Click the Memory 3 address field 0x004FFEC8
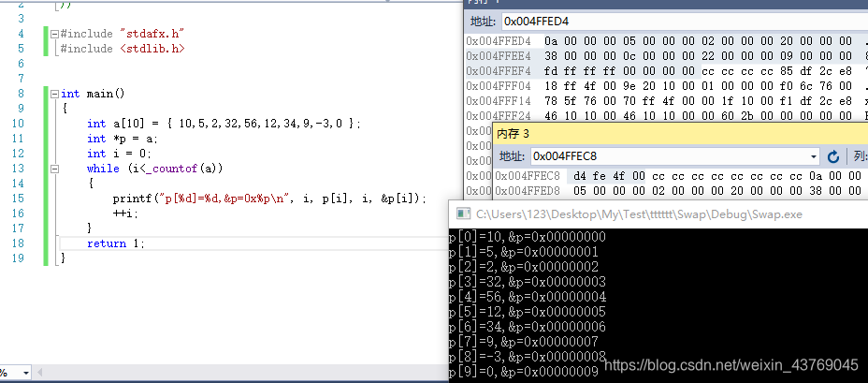This screenshot has height=383, width=868. click(670, 157)
